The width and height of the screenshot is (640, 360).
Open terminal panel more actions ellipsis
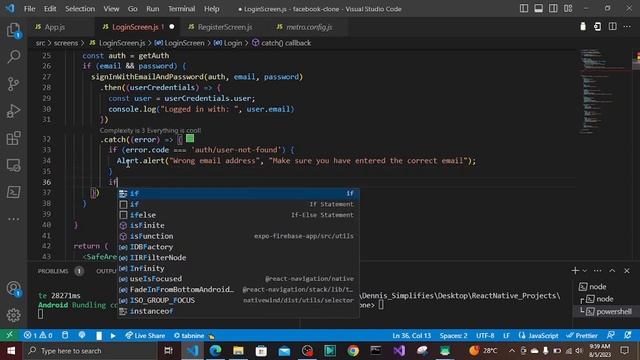(598, 271)
